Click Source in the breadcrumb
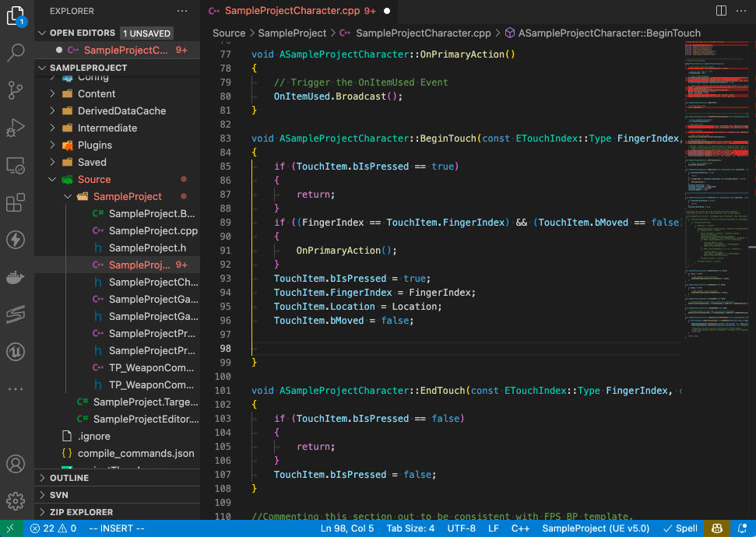The width and height of the screenshot is (756, 537). [229, 33]
